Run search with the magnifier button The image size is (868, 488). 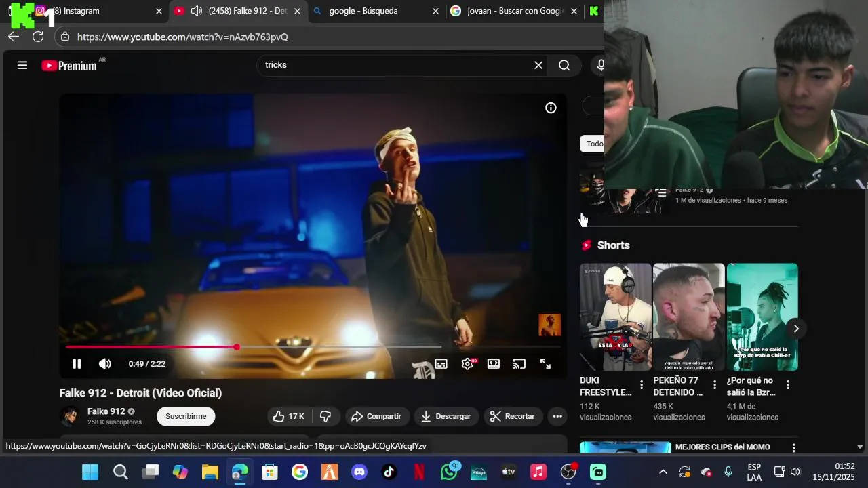pos(564,65)
